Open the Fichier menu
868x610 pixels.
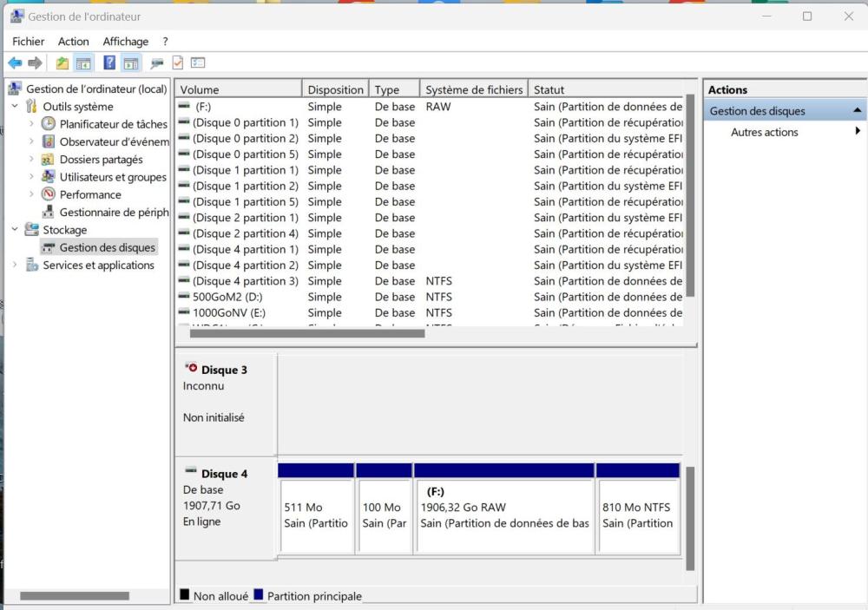28,41
